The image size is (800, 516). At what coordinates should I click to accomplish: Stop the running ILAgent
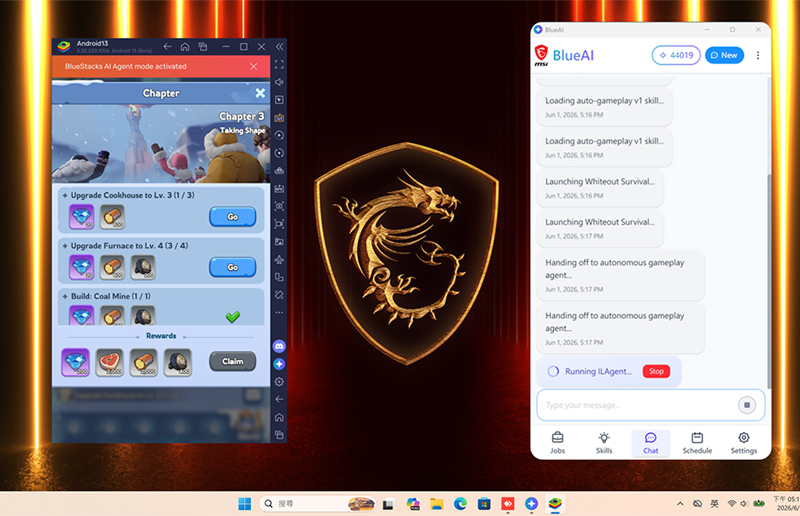(x=656, y=371)
